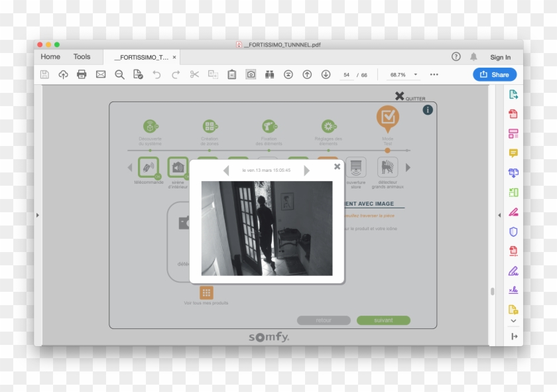The image size is (557, 392).
Task: Click the blue Share button
Action: pyautogui.click(x=494, y=74)
